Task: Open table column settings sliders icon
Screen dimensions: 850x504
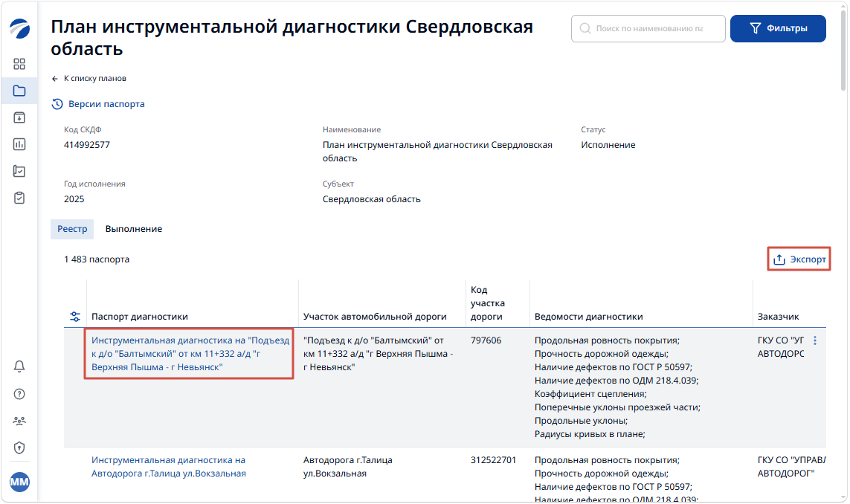Action: pyautogui.click(x=75, y=317)
